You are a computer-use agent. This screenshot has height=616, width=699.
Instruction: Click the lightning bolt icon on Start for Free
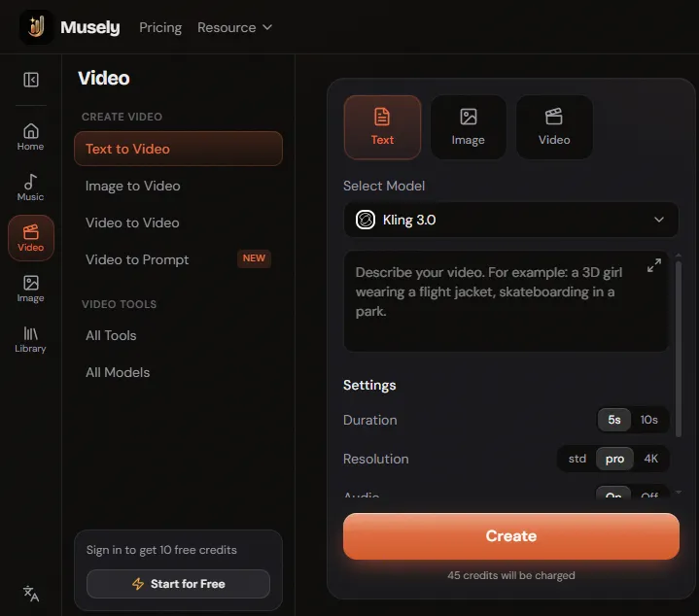click(138, 584)
